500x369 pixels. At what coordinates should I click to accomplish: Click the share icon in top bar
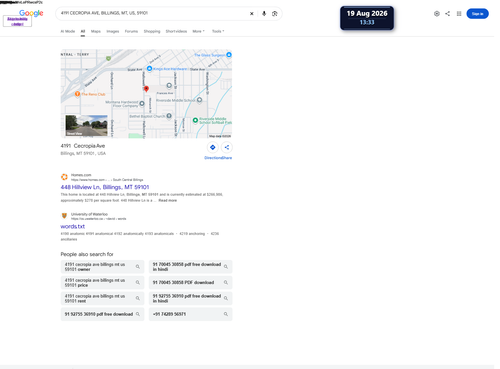447,14
